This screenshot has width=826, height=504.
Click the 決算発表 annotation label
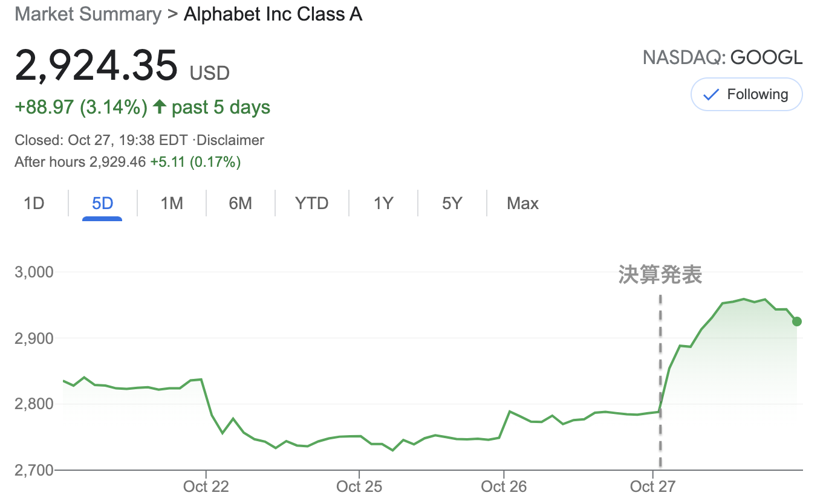click(x=660, y=275)
